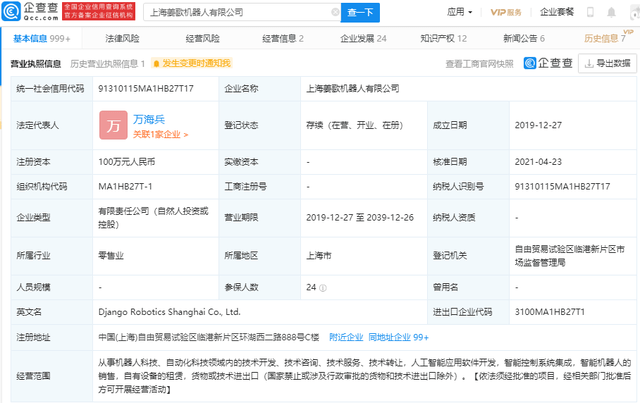The image size is (640, 403).
Task: Switch to the 法律风险 tab
Action: pyautogui.click(x=122, y=38)
